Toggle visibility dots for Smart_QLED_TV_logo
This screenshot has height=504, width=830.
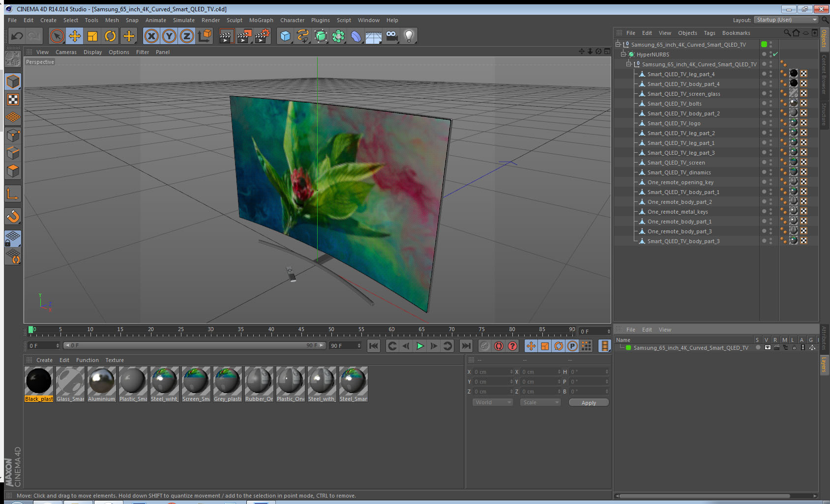[x=771, y=123]
